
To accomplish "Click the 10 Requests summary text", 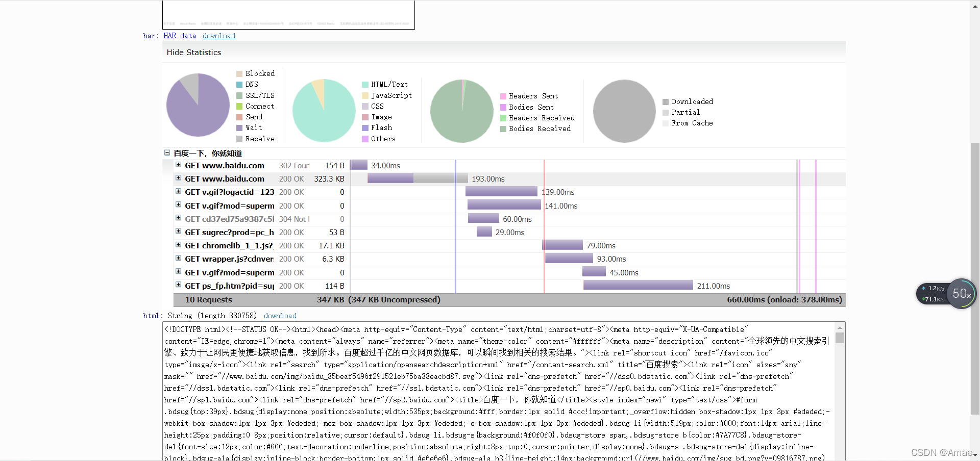I will coord(208,299).
